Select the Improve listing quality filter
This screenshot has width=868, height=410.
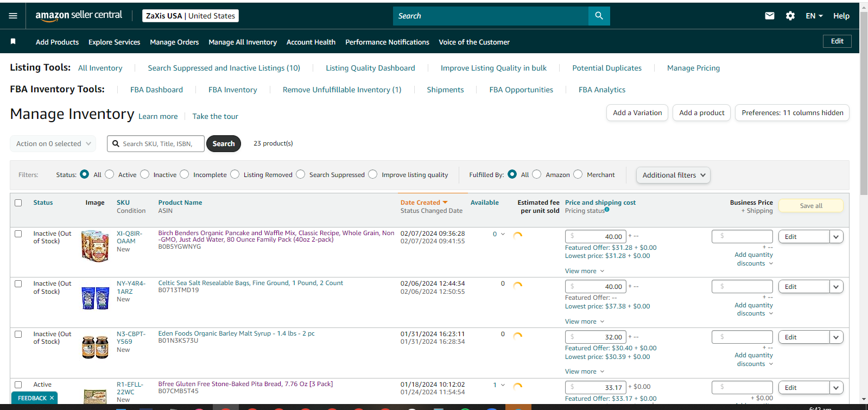373,174
